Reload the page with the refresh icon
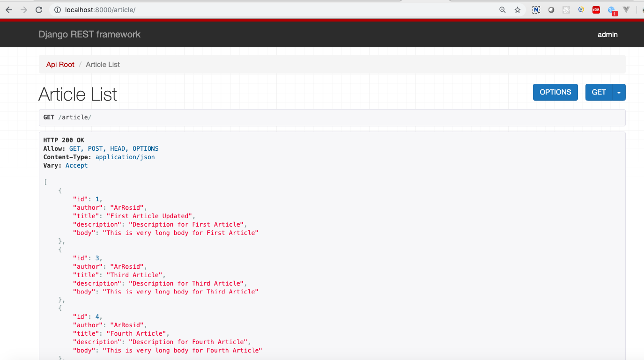Image resolution: width=644 pixels, height=360 pixels. [39, 9]
